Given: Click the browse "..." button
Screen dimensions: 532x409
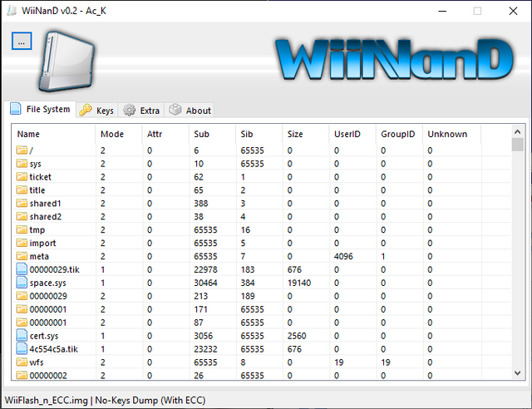Looking at the screenshot, I should pos(22,41).
